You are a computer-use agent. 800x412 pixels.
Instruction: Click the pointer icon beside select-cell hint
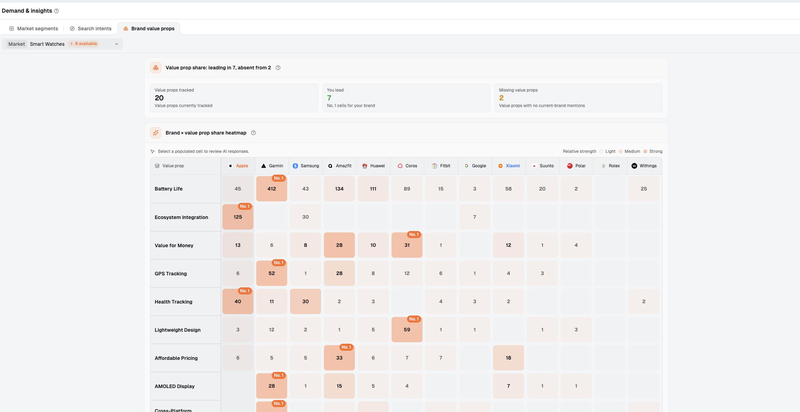click(x=153, y=151)
